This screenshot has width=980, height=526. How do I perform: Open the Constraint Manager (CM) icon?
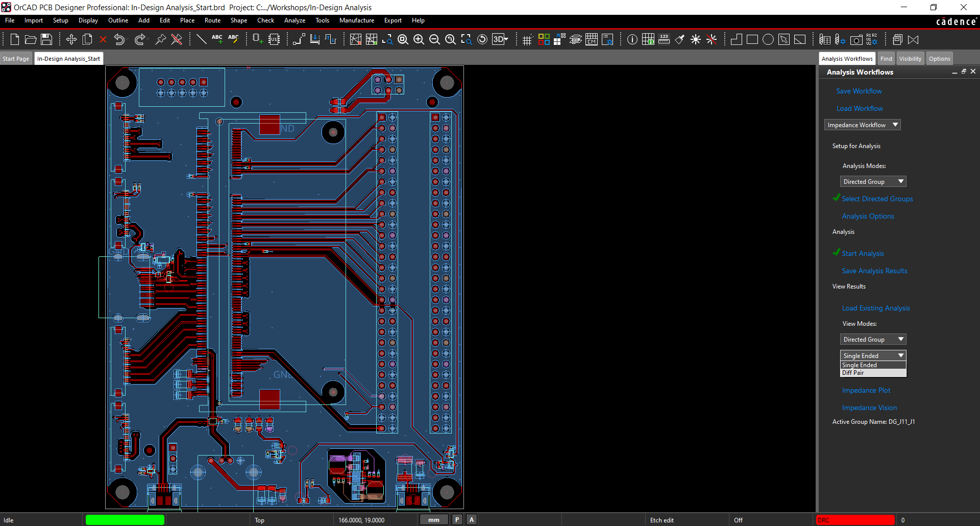(x=592, y=39)
